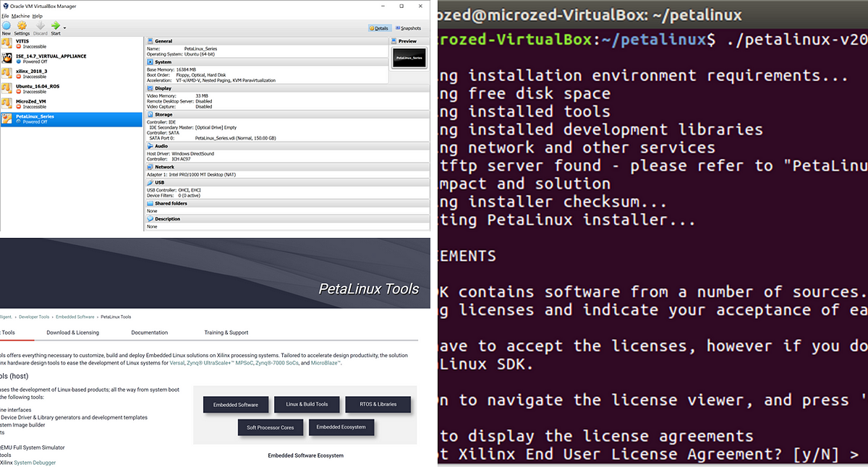
Task: Open the Start button dropdown arrow
Action: click(64, 27)
